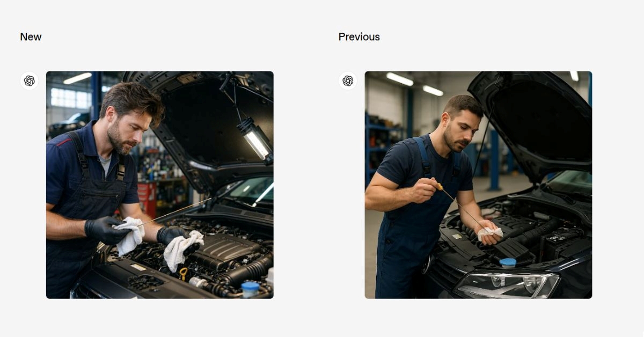Click the blue fluid cap in the Previous image
644x337 pixels.
pyautogui.click(x=508, y=262)
